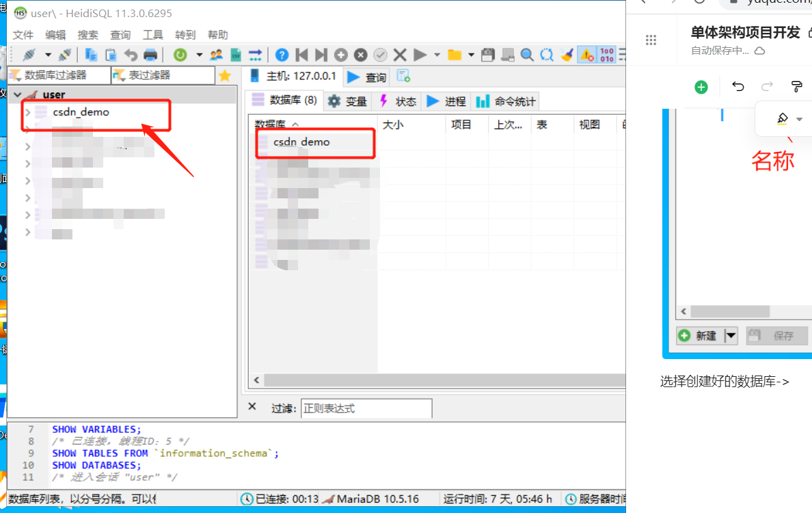812x513 pixels.
Task: Select the 状态 tab
Action: point(398,101)
